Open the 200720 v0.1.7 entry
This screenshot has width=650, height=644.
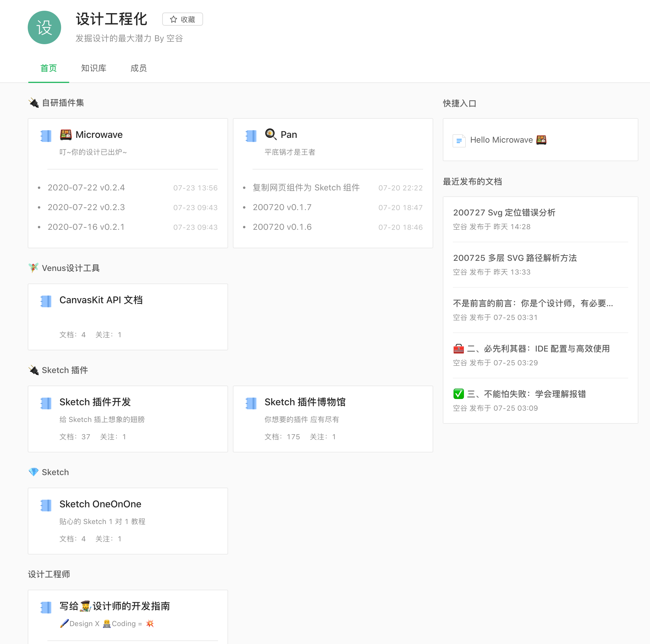(282, 207)
